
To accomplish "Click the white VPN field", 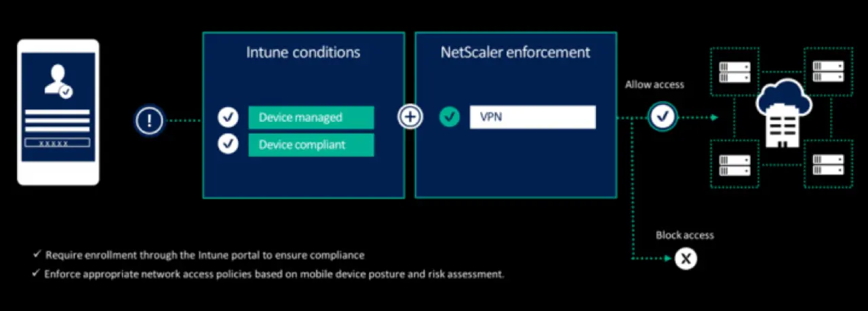I will coord(532,117).
